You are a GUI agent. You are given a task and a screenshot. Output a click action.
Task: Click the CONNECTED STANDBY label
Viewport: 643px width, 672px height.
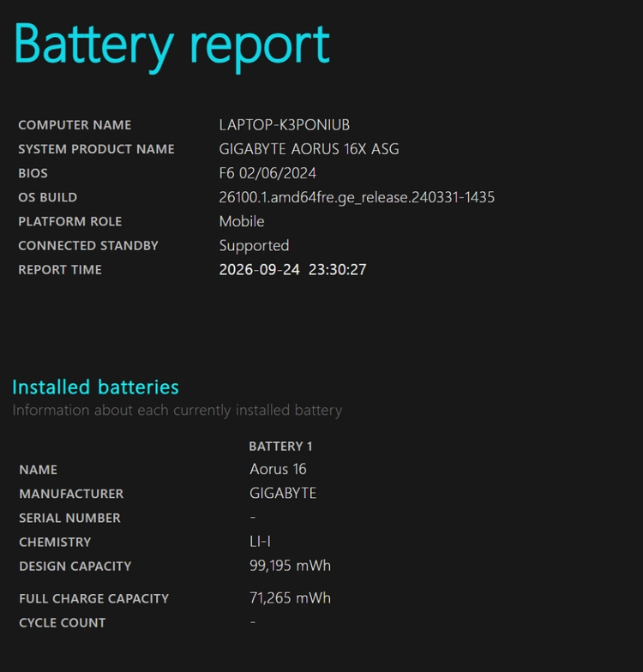point(88,245)
